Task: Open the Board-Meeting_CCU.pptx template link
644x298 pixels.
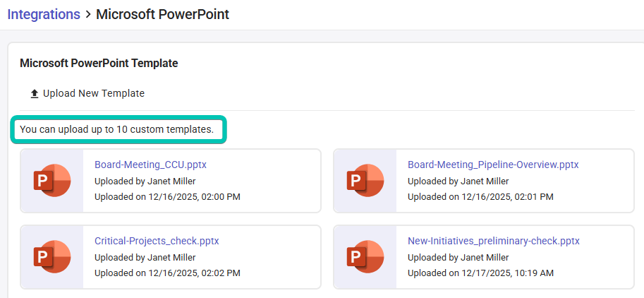Action: 150,165
